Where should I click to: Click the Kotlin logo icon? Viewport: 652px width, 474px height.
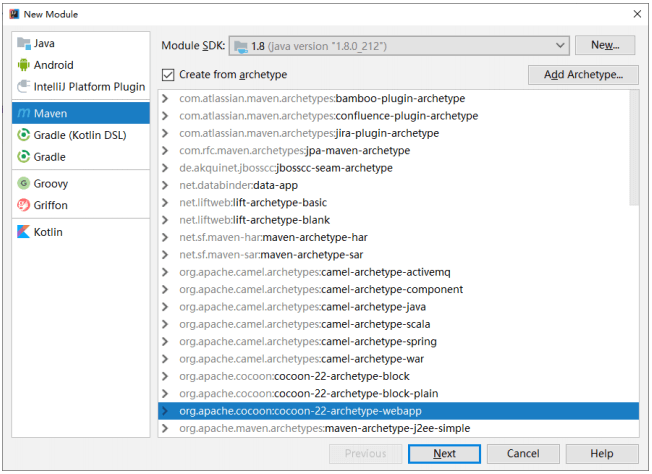pos(24,232)
